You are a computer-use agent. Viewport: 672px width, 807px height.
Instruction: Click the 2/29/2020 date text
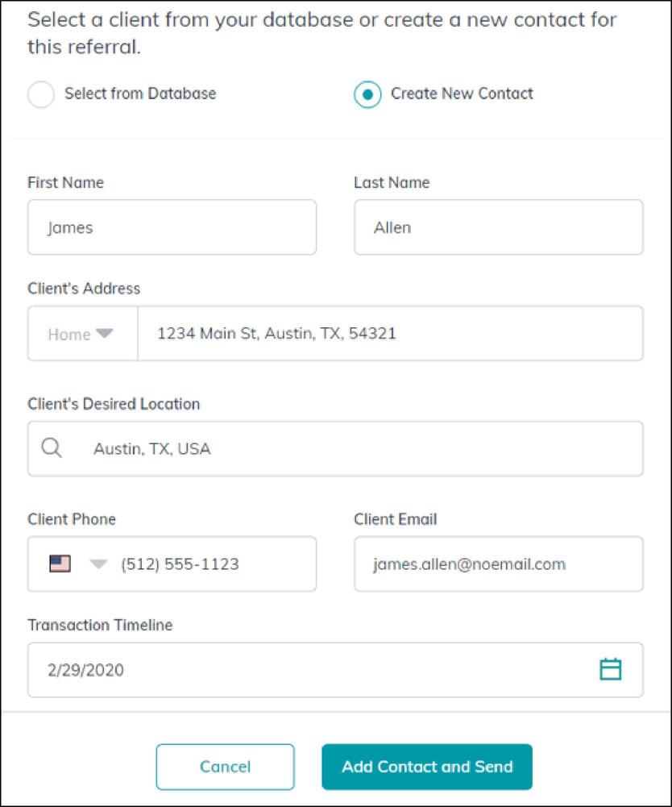point(85,670)
